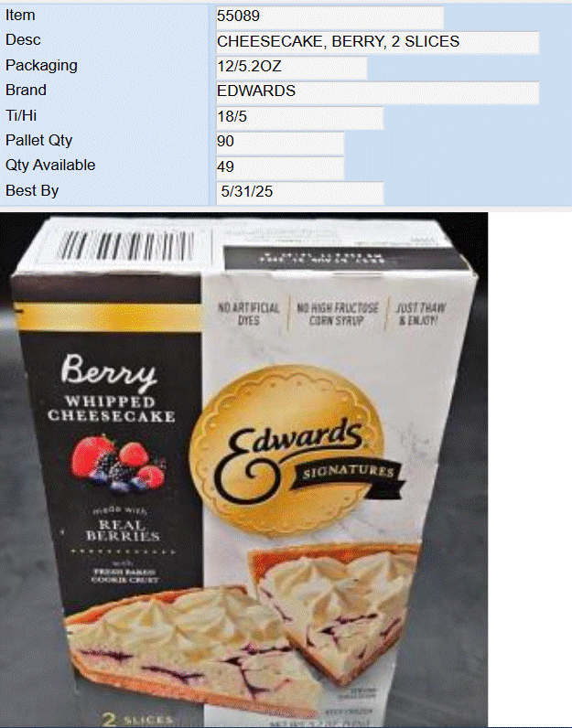Click the Best By label
Viewport: 572px width, 728px height.
(32, 191)
